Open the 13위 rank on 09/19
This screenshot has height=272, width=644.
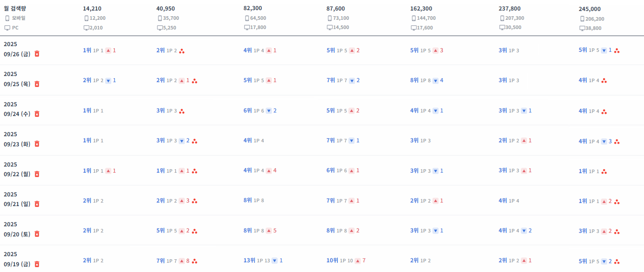coord(249,261)
